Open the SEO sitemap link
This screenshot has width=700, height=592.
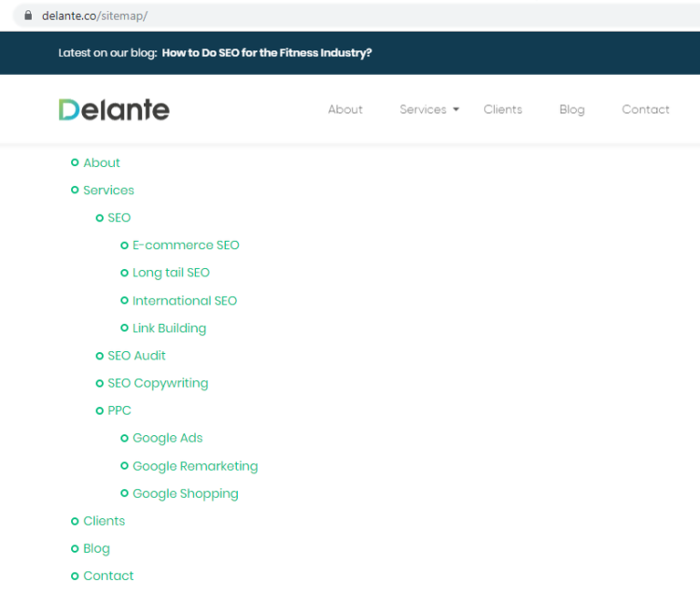click(119, 218)
